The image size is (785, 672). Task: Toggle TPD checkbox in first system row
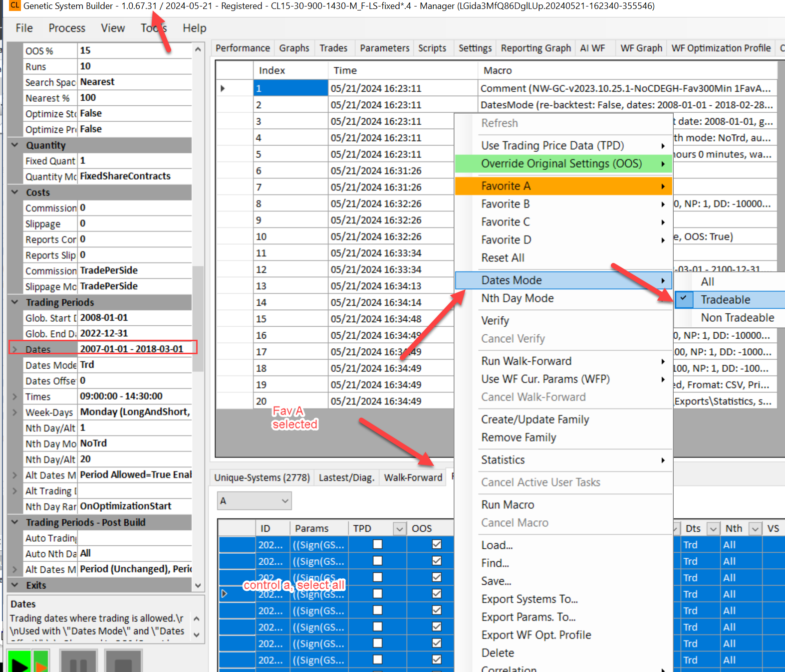pyautogui.click(x=378, y=545)
